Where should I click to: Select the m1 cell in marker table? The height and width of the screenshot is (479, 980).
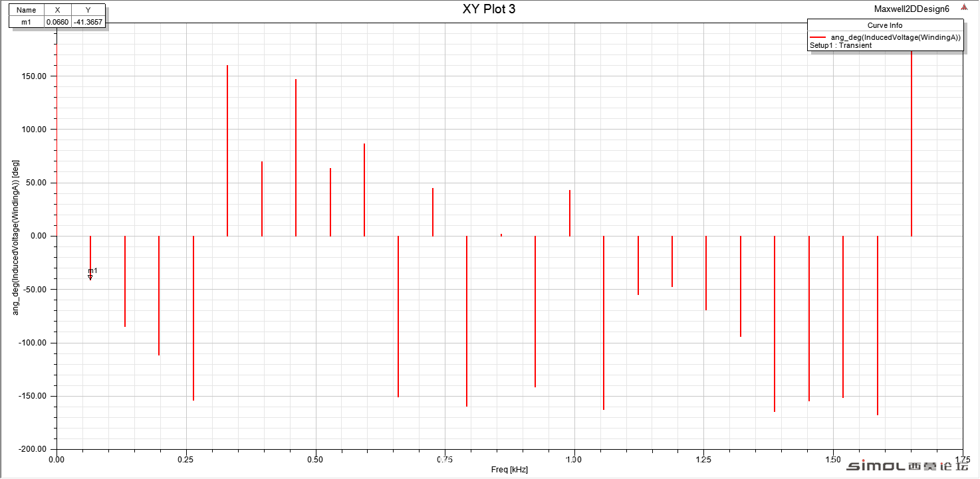[27, 22]
